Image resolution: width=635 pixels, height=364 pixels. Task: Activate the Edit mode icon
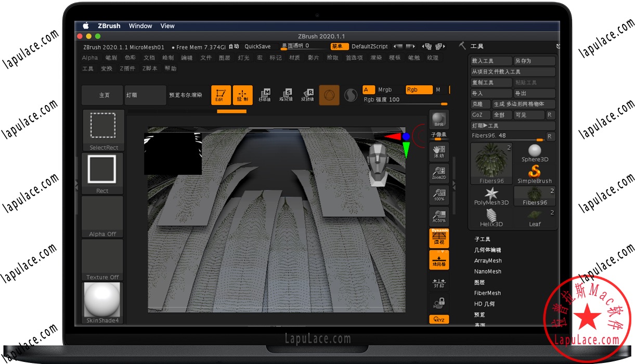click(221, 95)
